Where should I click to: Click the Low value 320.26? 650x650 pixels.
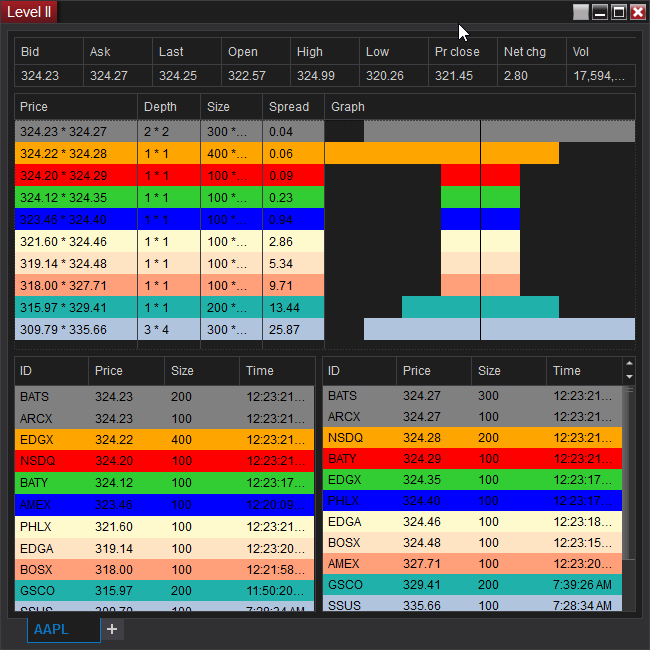point(394,75)
